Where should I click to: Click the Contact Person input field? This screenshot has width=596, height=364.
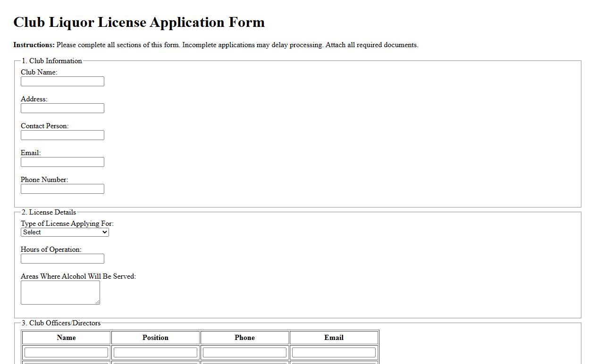point(62,135)
